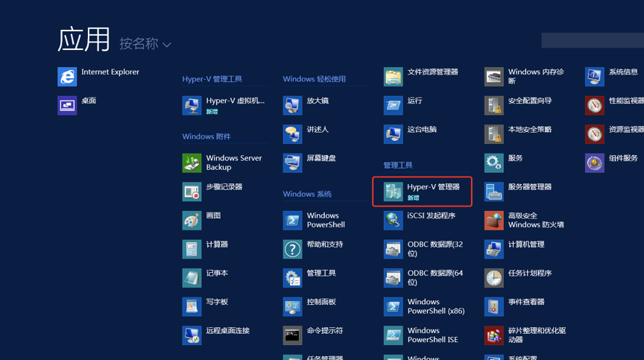Launch 碎片整理和优化驱动器 icon
The height and width of the screenshot is (360, 644).
point(493,335)
